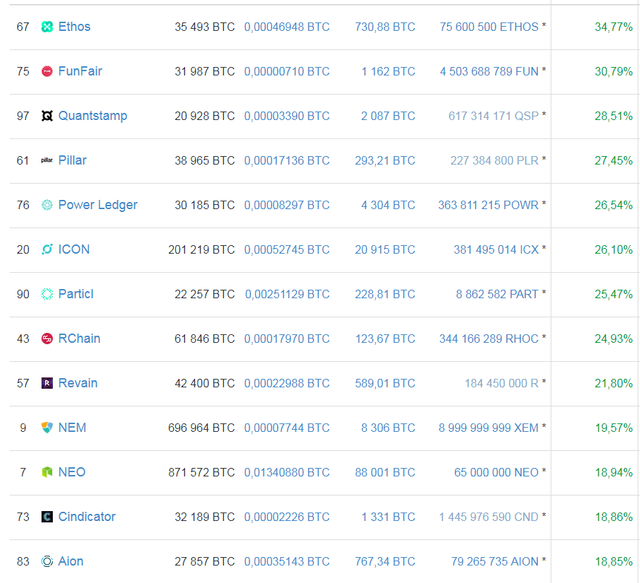Click the RChain red logo icon
Screen dimensions: 640x583
point(47,338)
